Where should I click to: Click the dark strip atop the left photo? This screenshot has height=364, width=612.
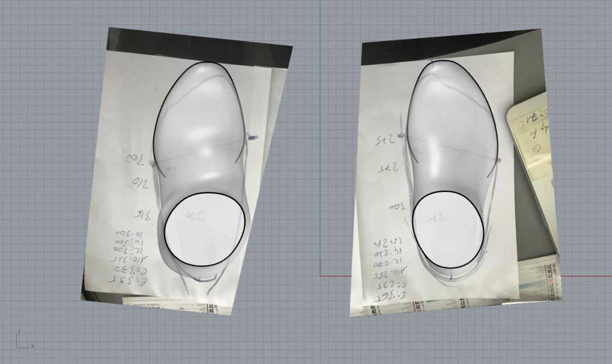(x=197, y=38)
